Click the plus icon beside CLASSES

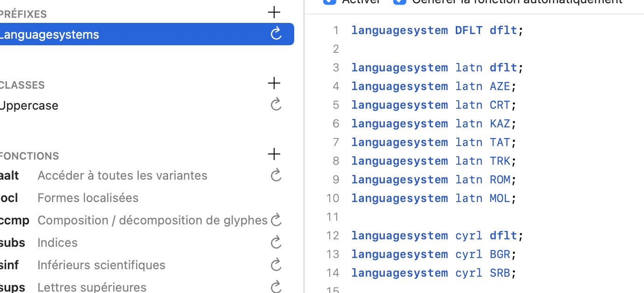pyautogui.click(x=274, y=84)
